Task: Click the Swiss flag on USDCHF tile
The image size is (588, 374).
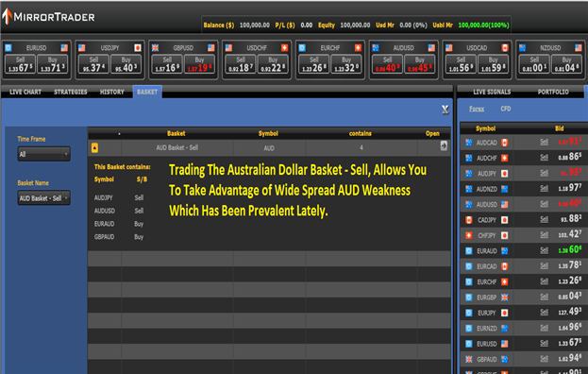Action: 284,47
